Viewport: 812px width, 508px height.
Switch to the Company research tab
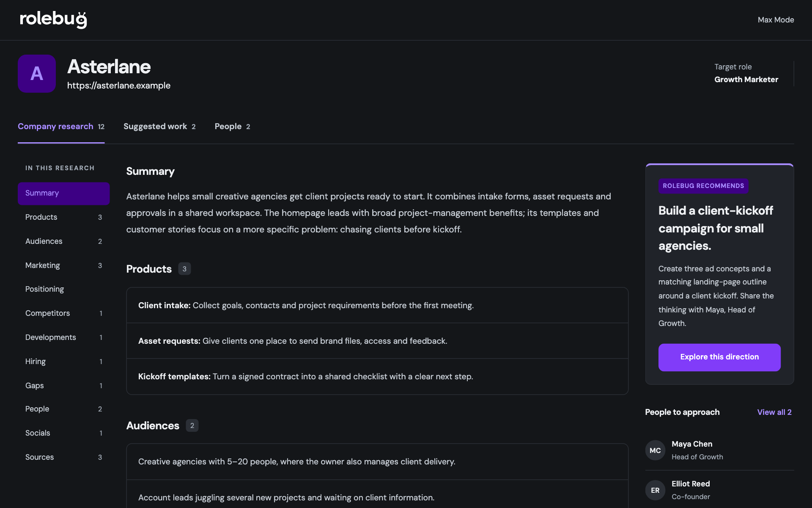click(x=61, y=127)
